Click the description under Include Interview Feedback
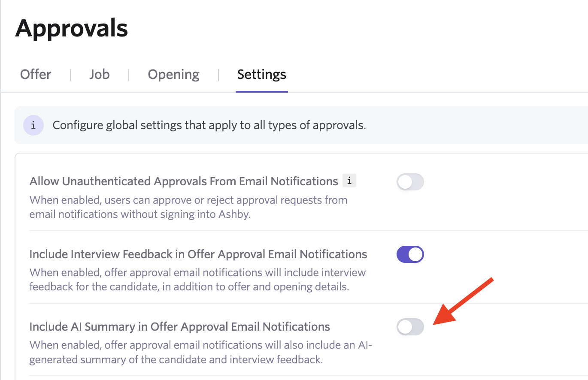This screenshot has width=588, height=380. (x=197, y=279)
